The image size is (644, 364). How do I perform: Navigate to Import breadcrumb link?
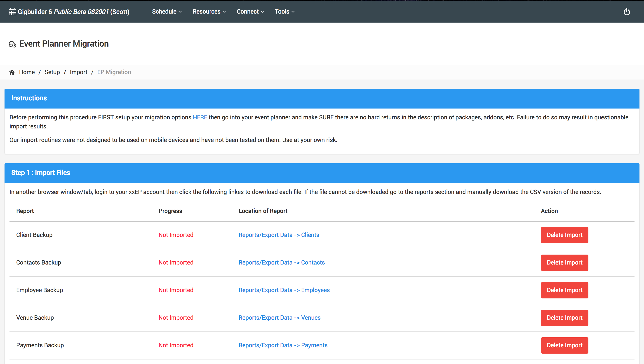(78, 72)
